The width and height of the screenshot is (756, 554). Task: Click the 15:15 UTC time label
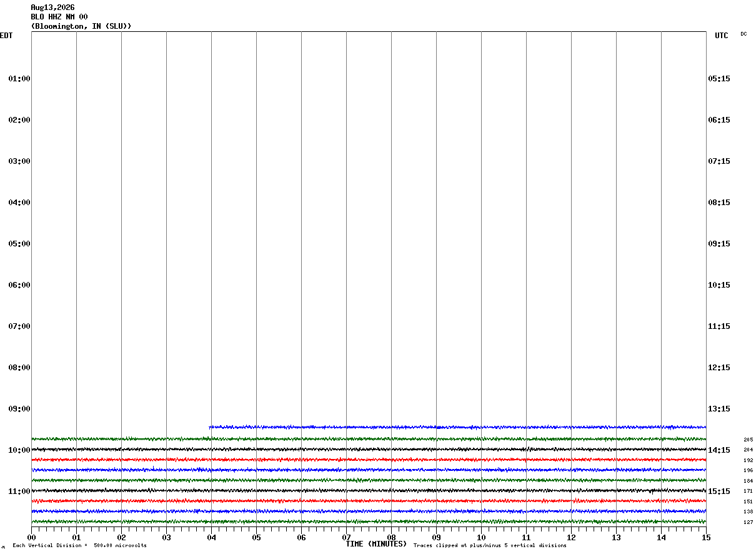pyautogui.click(x=719, y=491)
